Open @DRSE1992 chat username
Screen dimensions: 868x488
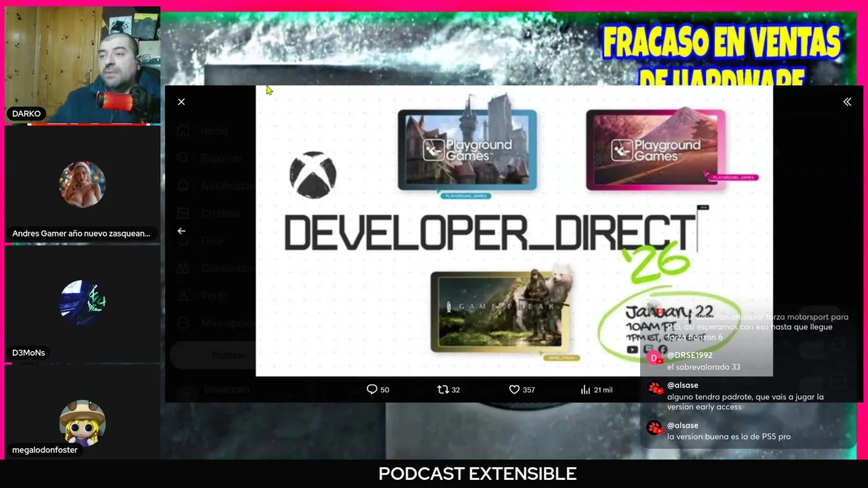click(690, 355)
